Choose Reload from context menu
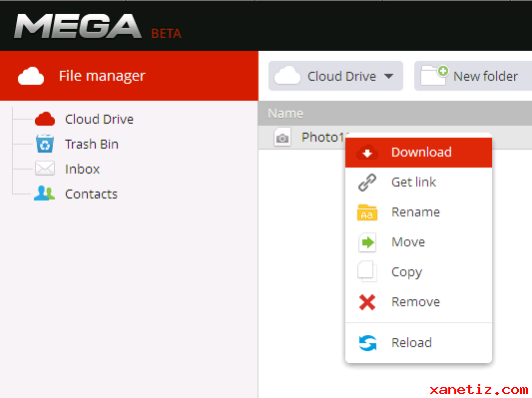The image size is (532, 398). (x=418, y=343)
